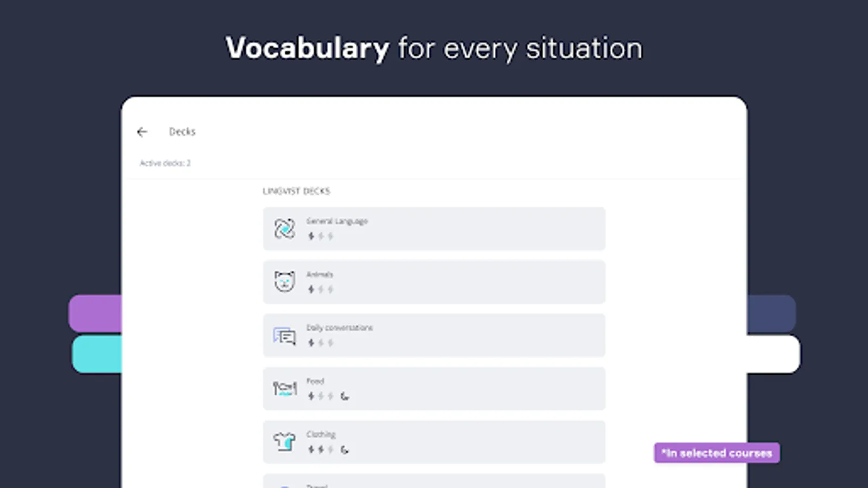The width and height of the screenshot is (868, 488).
Task: Click the General Language difficulty lightning bolts
Action: tap(321, 236)
